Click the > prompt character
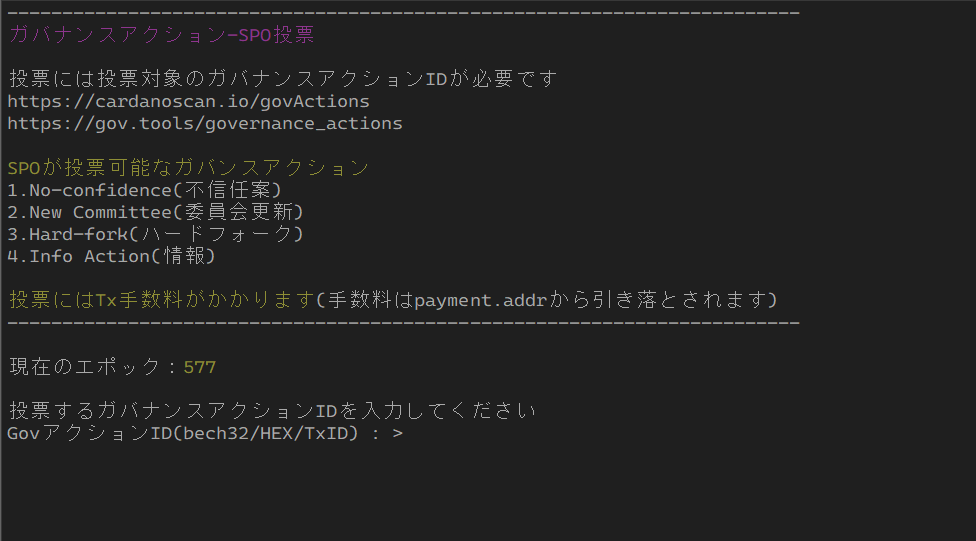Screen dimensions: 976x541 point(398,433)
